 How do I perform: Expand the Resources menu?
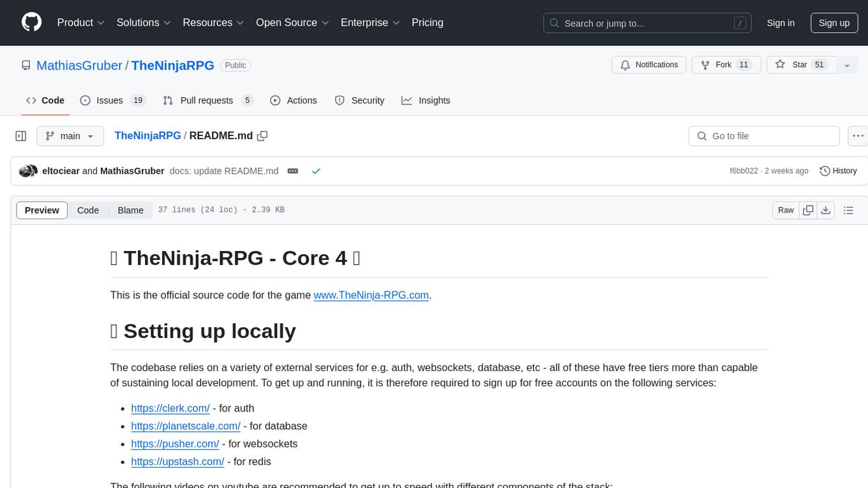[x=213, y=22]
